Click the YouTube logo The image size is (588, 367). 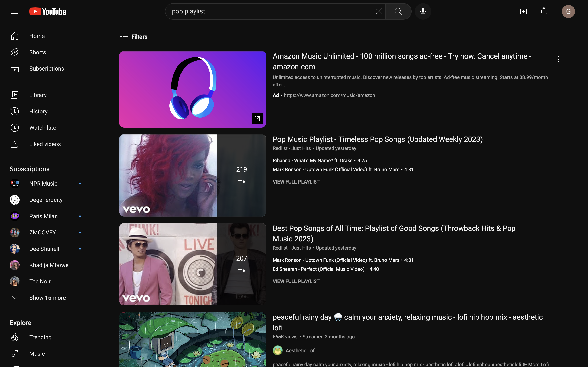click(48, 11)
